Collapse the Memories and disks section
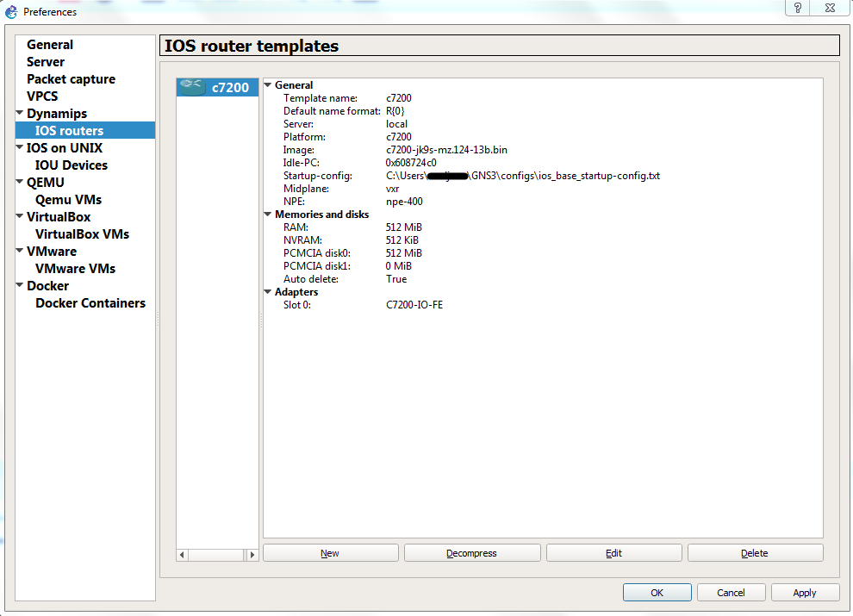The image size is (853, 616). point(268,215)
